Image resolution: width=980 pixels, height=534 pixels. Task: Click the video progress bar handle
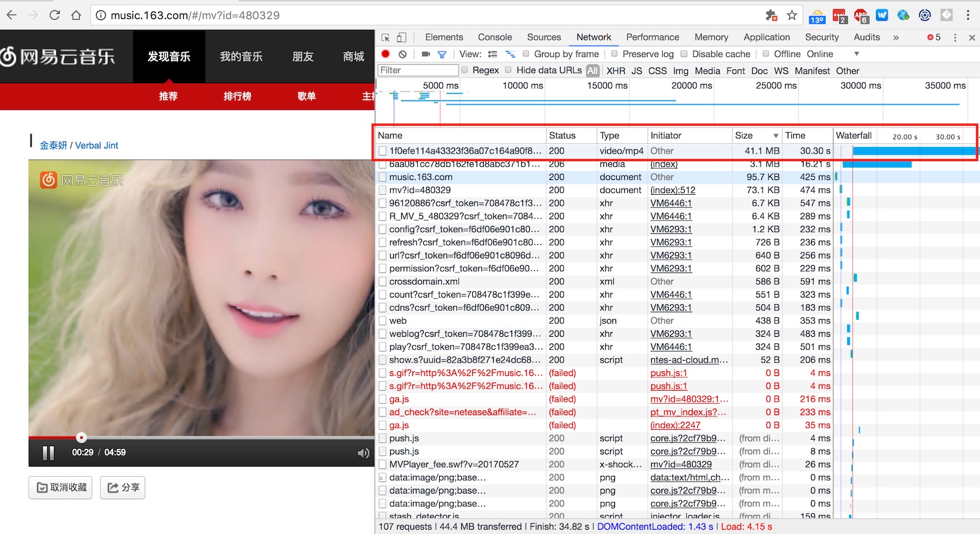[81, 437]
